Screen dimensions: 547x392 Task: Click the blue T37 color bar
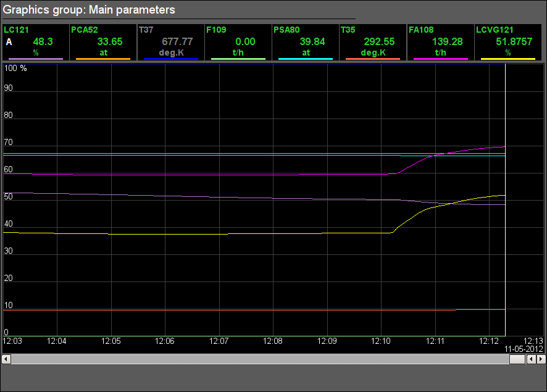pos(171,59)
